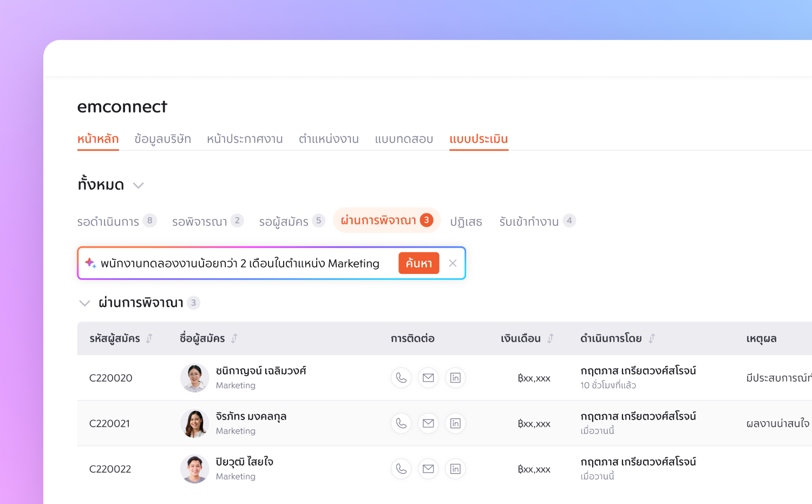Click avatar of ชนิกาญจน์ เฉลิมวงศ์
Screen dimensions: 812x504
pos(194,378)
